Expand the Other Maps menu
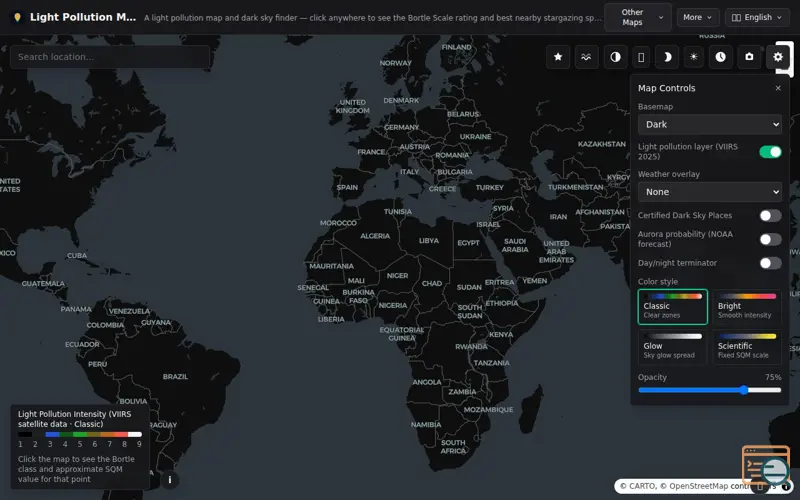The image size is (800, 500). [x=638, y=17]
